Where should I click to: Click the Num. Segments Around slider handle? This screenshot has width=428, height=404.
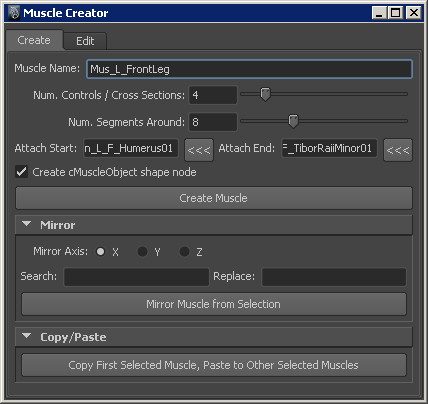point(293,121)
